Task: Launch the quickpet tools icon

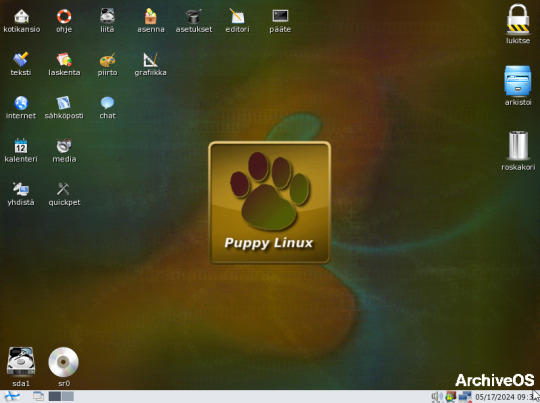Action: click(x=64, y=189)
